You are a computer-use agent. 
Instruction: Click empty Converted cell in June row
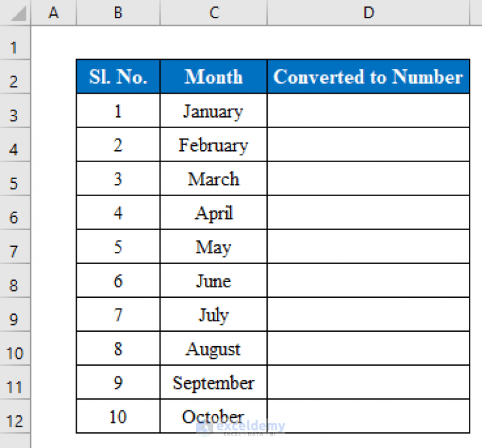(x=368, y=280)
